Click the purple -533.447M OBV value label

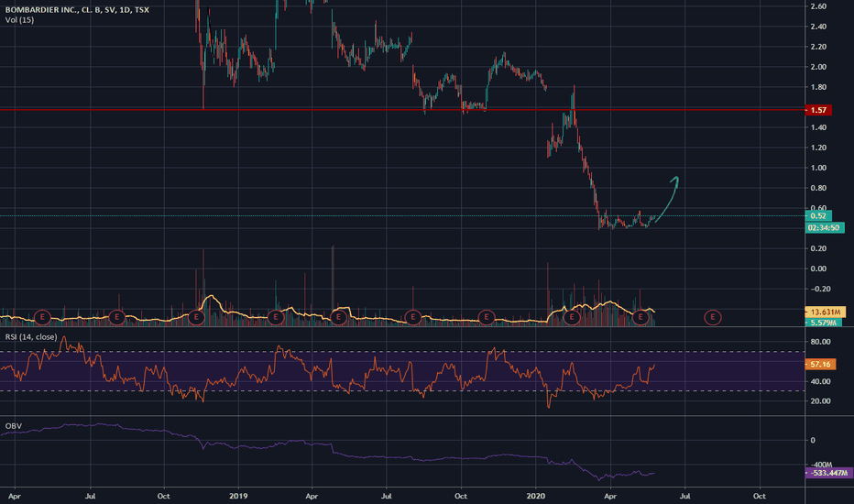click(x=828, y=473)
